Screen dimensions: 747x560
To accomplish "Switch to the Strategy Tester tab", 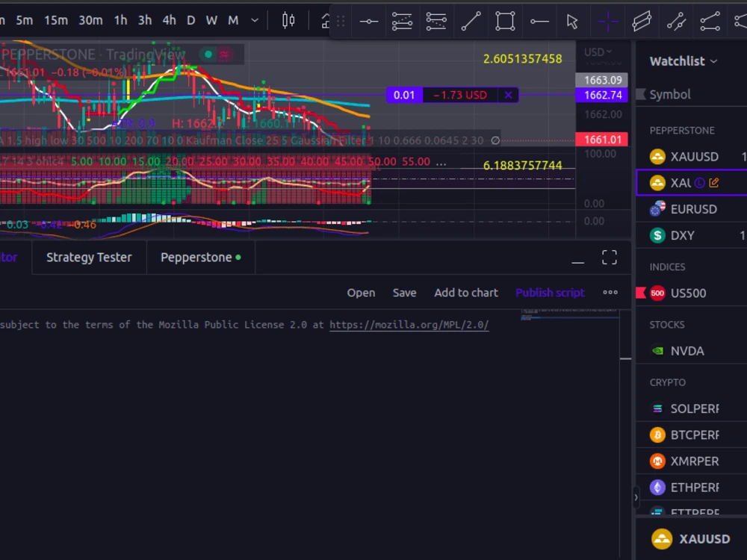I will click(89, 257).
